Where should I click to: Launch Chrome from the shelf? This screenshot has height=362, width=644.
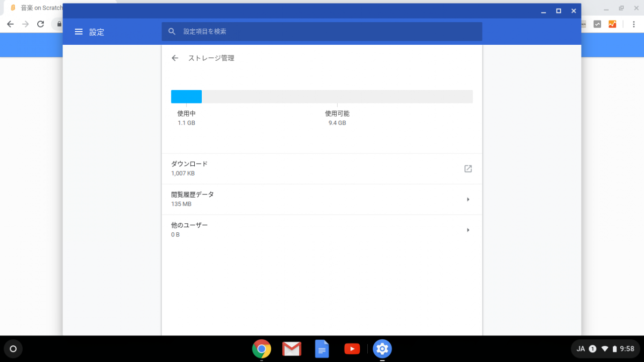click(x=262, y=349)
